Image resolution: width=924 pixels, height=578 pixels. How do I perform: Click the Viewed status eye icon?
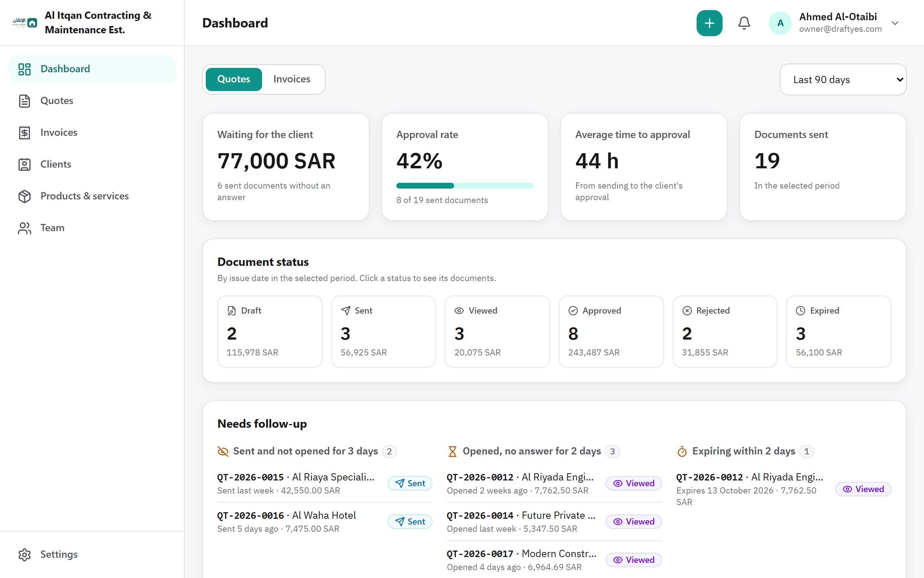(459, 310)
